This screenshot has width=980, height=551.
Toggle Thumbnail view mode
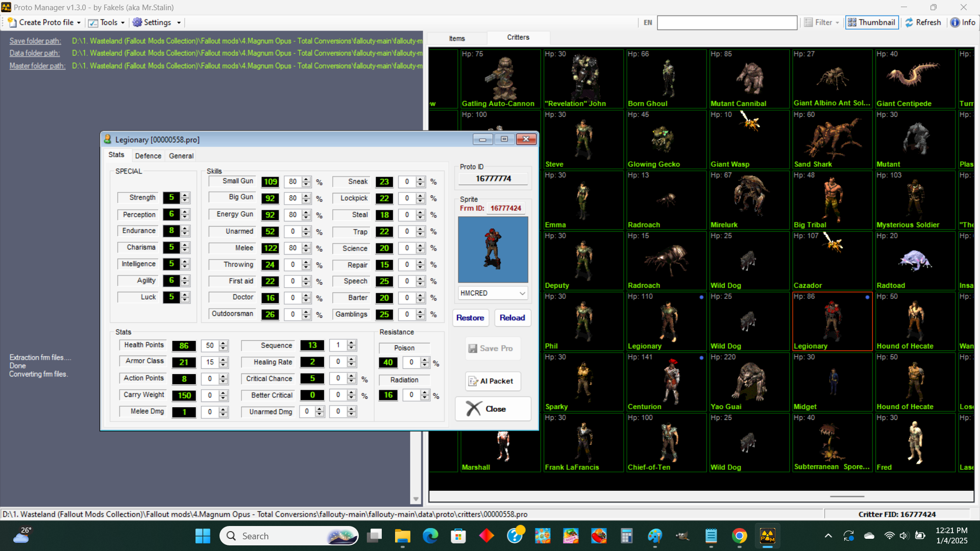click(871, 22)
